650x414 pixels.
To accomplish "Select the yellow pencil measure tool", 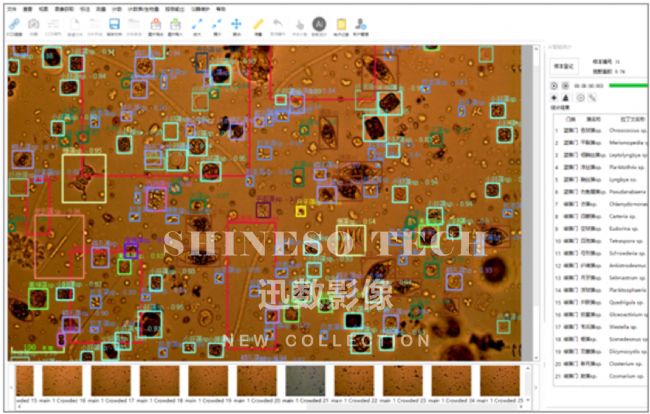I will [258, 24].
